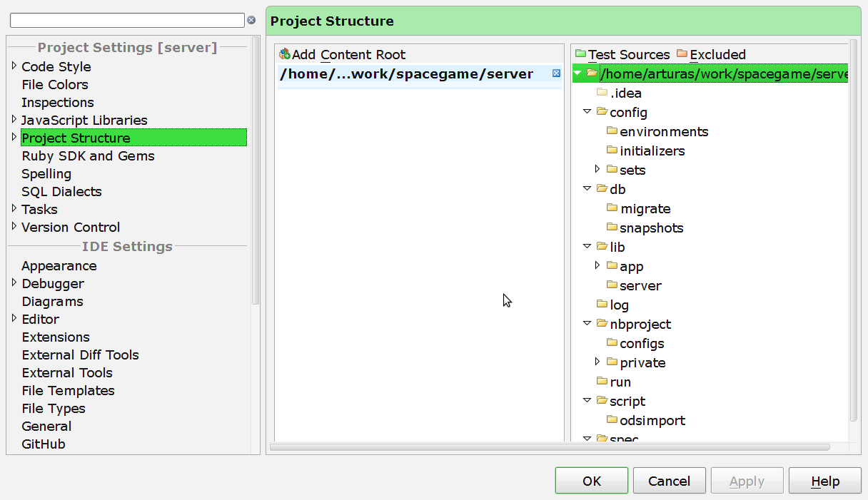Expand the Code Style settings node

[x=14, y=66]
